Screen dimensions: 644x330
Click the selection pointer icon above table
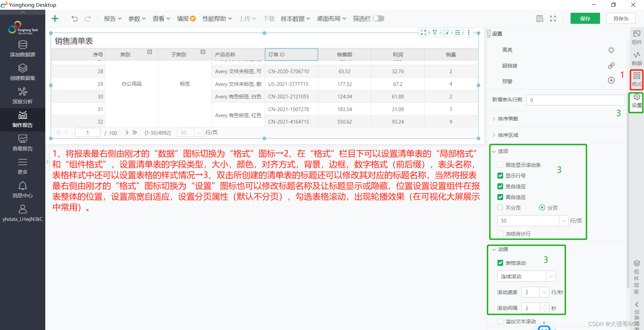(446, 33)
